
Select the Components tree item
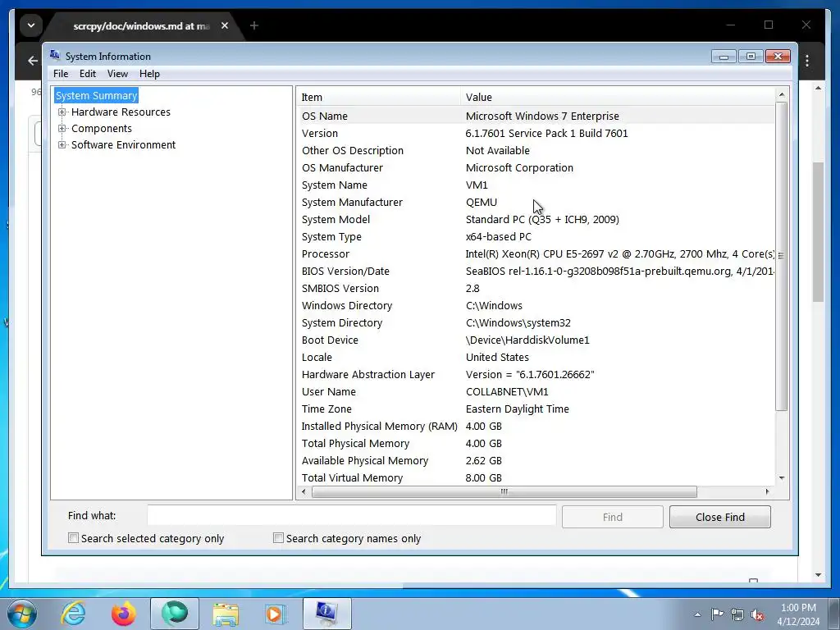pyautogui.click(x=101, y=129)
